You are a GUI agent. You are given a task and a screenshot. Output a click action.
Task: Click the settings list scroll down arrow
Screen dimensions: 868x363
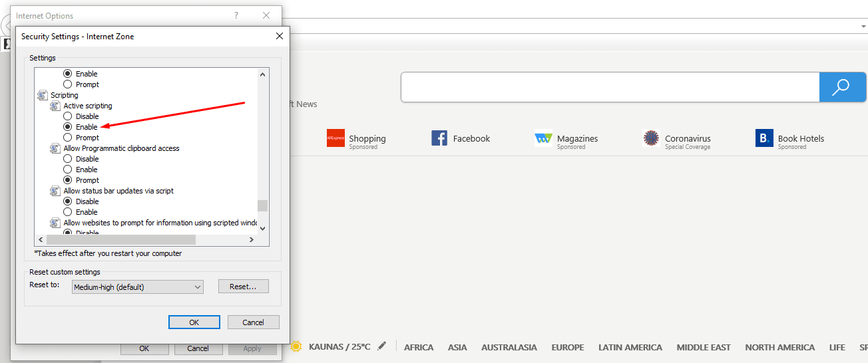pyautogui.click(x=262, y=228)
